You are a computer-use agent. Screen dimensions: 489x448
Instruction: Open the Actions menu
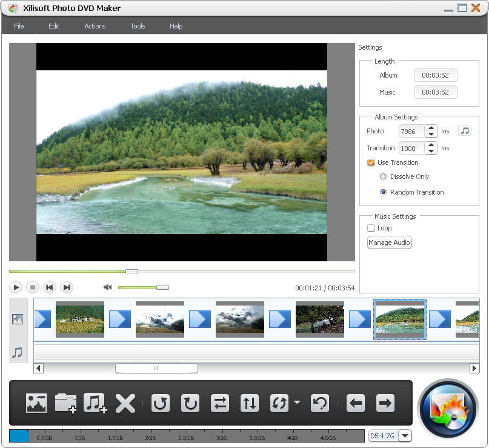tap(95, 26)
